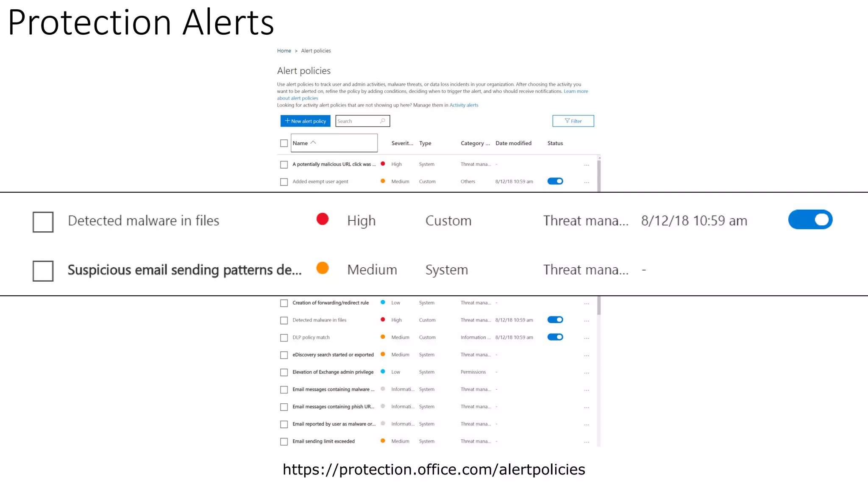Check Email sending limit exceeded checkbox
This screenshot has width=868, height=488.
click(x=284, y=442)
